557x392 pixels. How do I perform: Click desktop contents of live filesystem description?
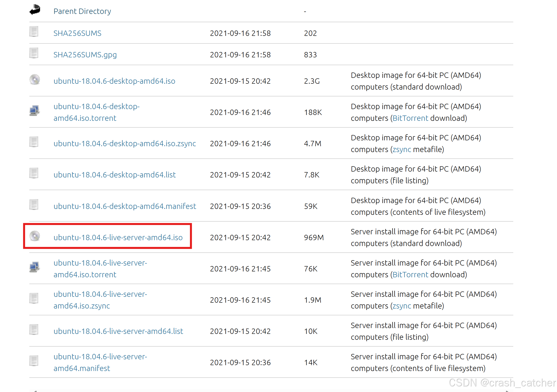(418, 206)
